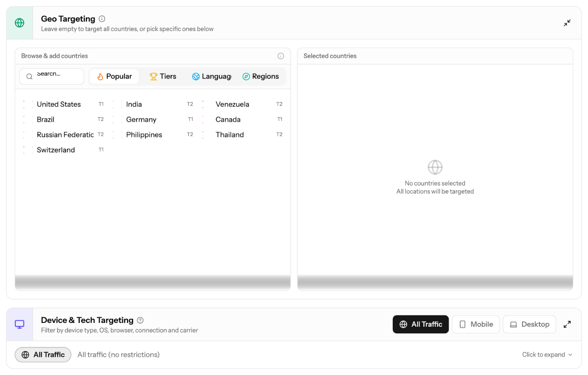This screenshot has width=588, height=375.
Task: Open help icon next to Device & Tech Targeting
Action: (x=140, y=320)
